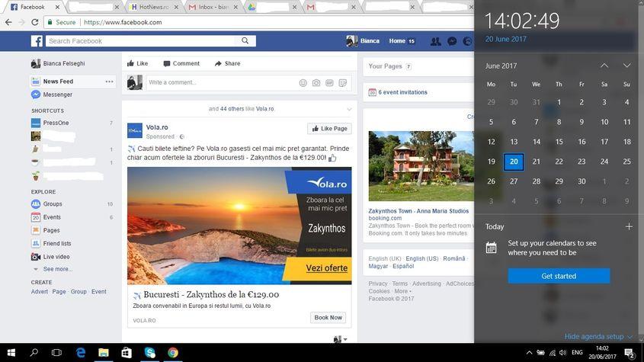Click the Search Facebook input field
Image resolution: width=644 pixels, height=362 pixels.
[x=143, y=41]
